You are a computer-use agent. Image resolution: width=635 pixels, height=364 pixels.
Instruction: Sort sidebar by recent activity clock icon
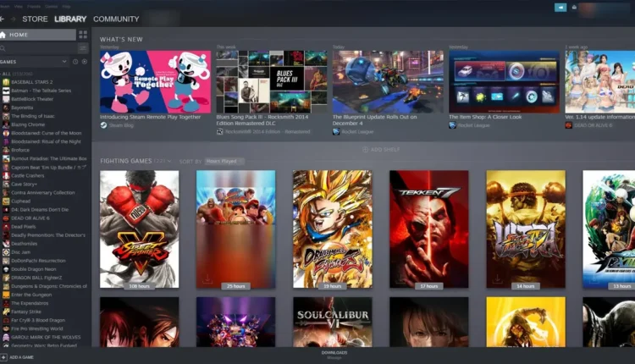click(x=75, y=62)
